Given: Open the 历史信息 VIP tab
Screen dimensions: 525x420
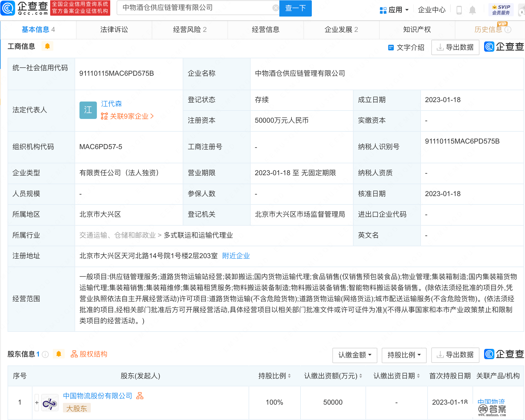Looking at the screenshot, I should [x=490, y=30].
